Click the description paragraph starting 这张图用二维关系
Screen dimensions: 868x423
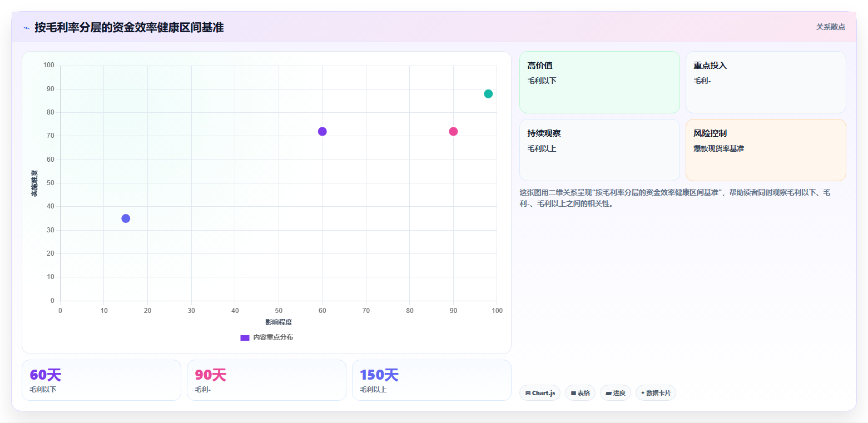(x=675, y=198)
